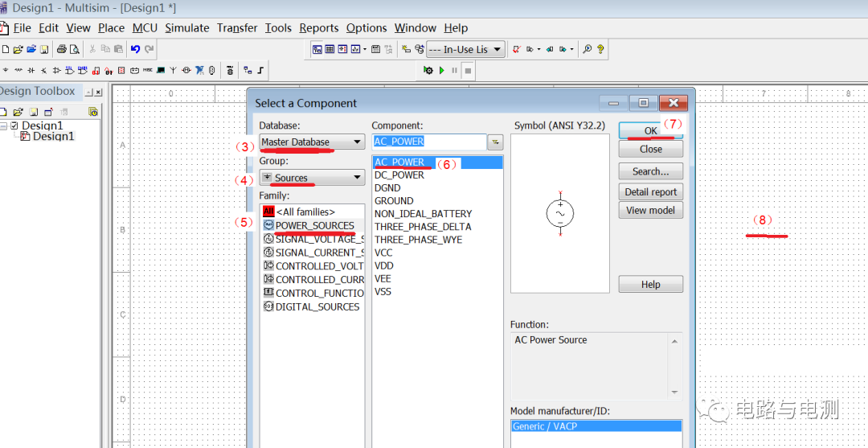This screenshot has height=448, width=868.
Task: Place a Transistor component
Action: (x=43, y=70)
